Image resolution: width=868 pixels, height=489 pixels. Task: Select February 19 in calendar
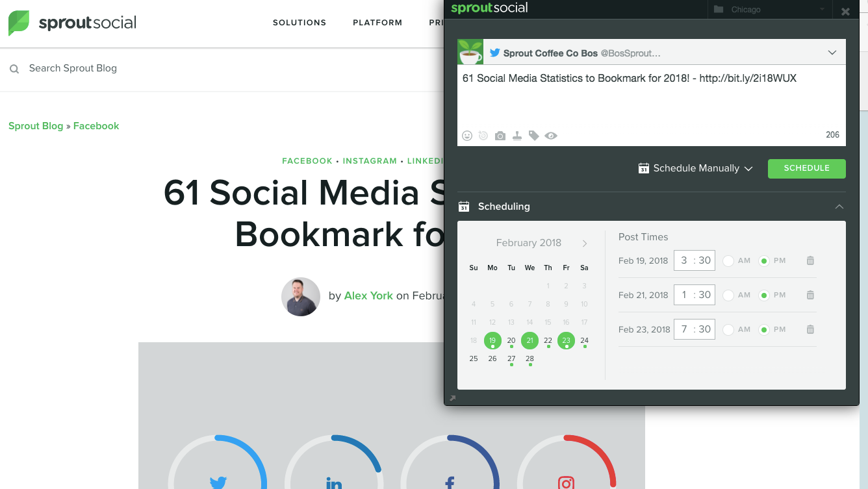492,340
